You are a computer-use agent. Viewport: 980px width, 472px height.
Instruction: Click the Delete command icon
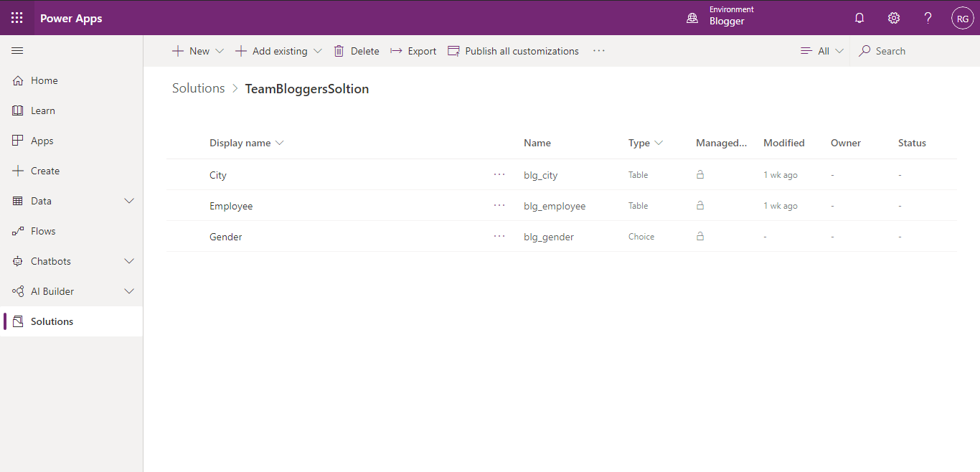tap(339, 50)
